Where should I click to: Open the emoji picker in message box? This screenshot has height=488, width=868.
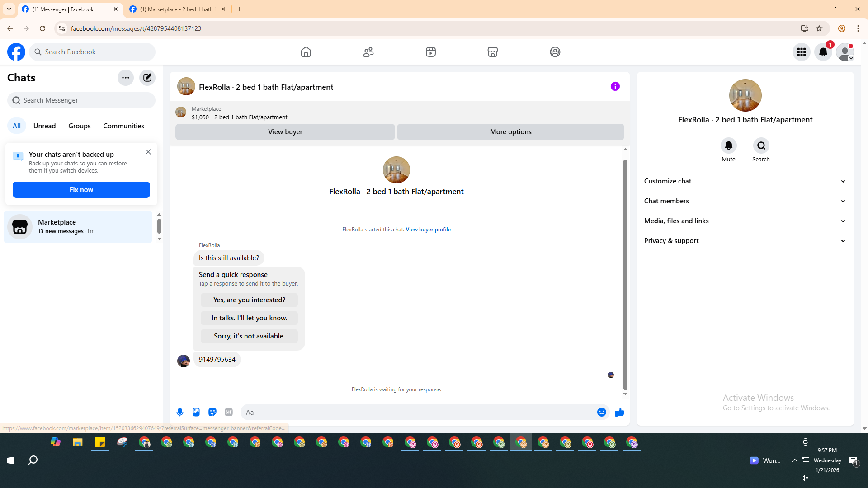(x=601, y=412)
